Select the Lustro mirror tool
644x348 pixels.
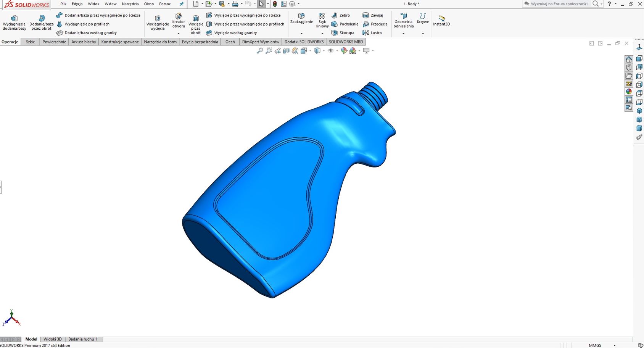pyautogui.click(x=372, y=33)
